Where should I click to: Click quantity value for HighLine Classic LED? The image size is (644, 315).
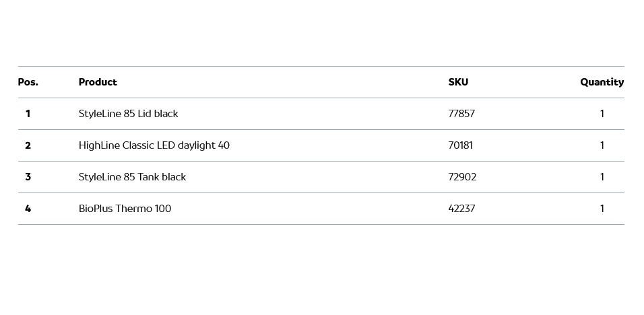click(602, 145)
